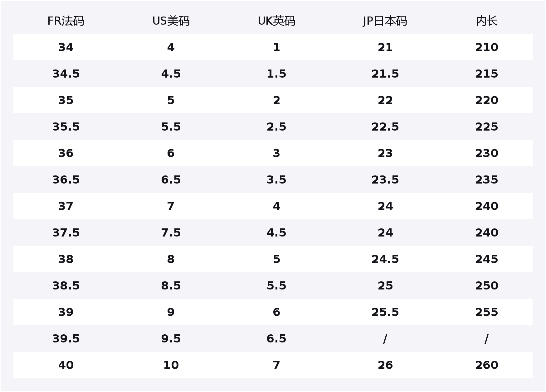
Task: Click US size 8.5 cell
Action: 171,286
